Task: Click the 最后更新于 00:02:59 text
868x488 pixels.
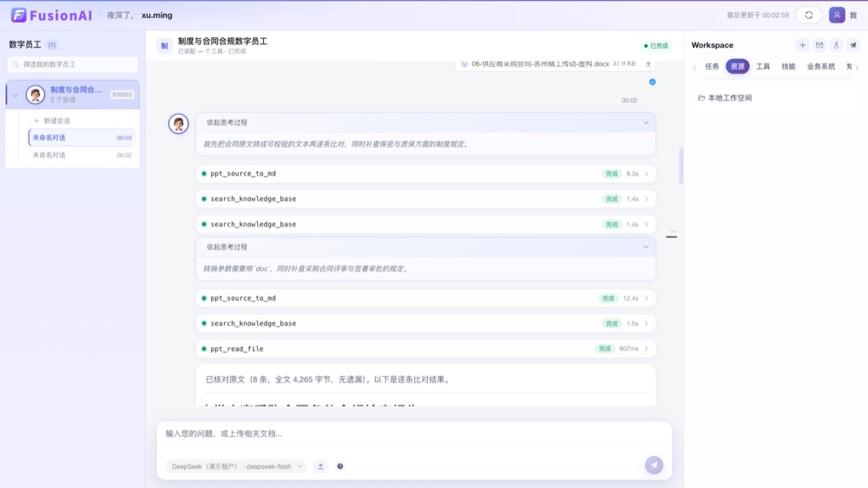Action: (x=757, y=16)
